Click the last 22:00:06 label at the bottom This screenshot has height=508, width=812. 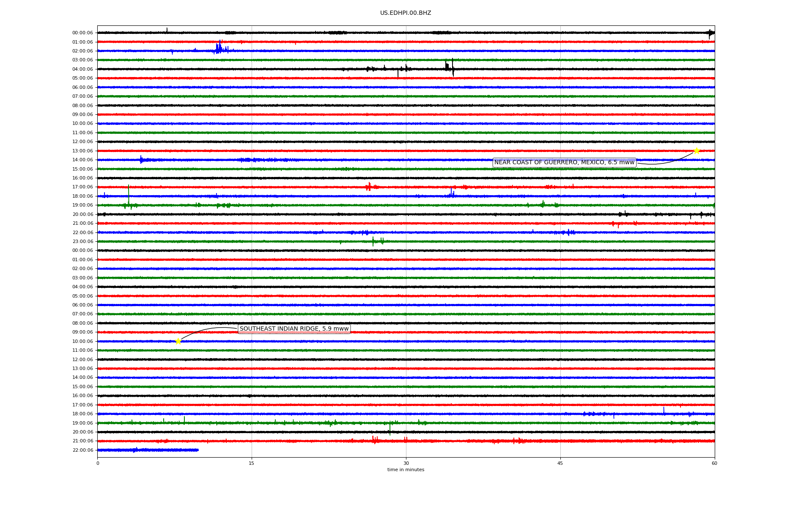click(82, 450)
